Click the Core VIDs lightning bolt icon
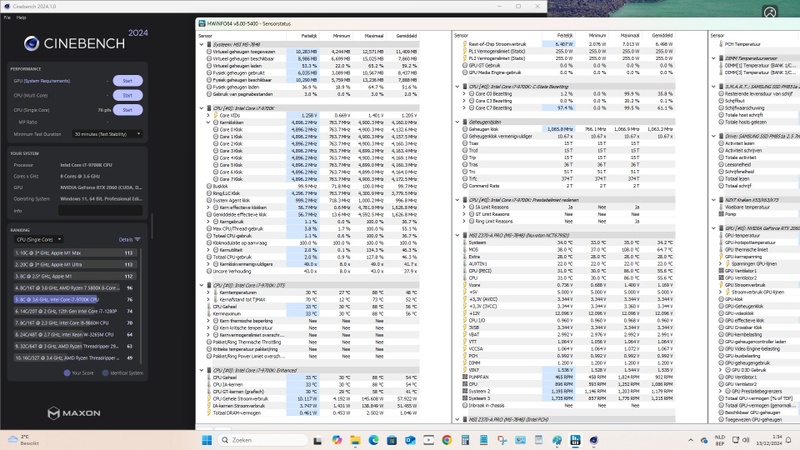Viewport: 800px width, 450px height. tap(216, 115)
